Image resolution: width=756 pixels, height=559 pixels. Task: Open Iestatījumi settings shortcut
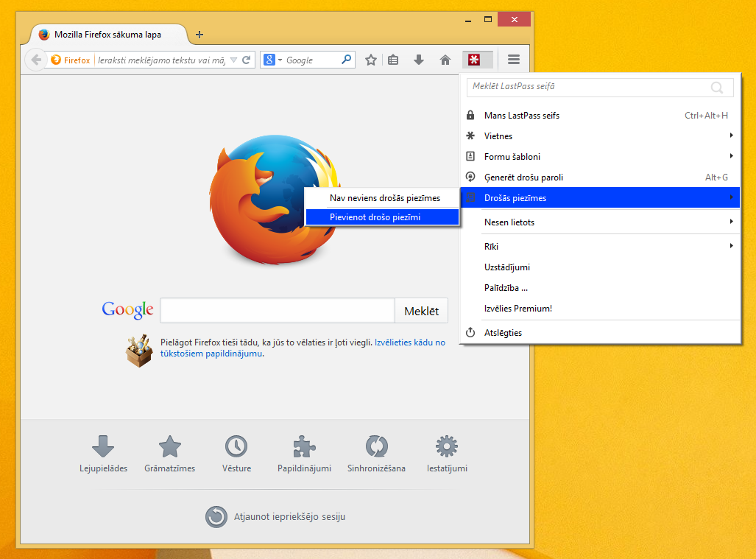(447, 454)
